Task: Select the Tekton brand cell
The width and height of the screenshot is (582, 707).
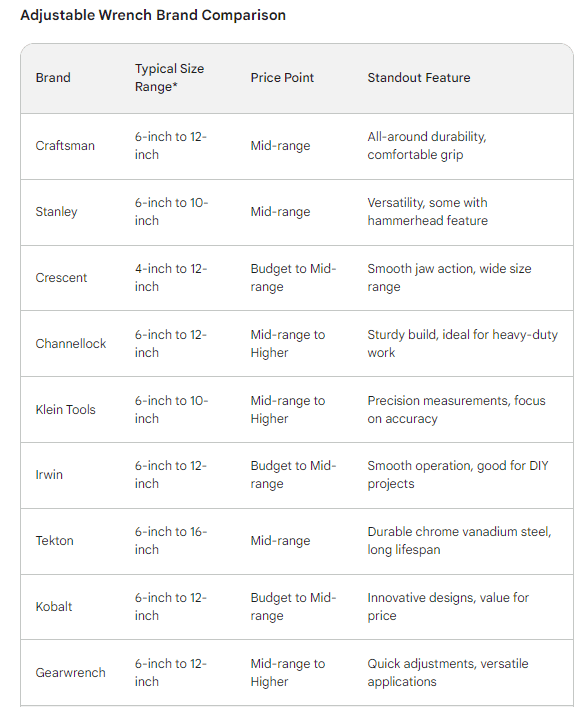Action: point(55,541)
